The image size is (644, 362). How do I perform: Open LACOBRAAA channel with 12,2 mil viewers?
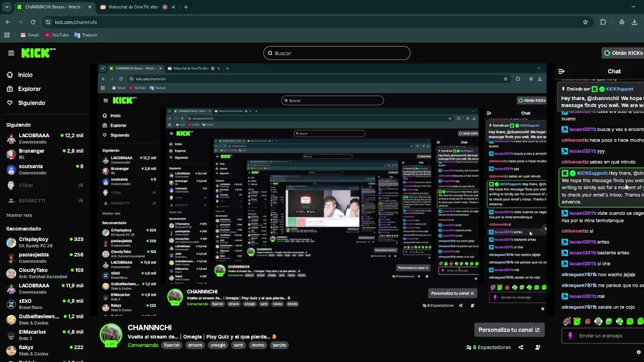pyautogui.click(x=45, y=139)
